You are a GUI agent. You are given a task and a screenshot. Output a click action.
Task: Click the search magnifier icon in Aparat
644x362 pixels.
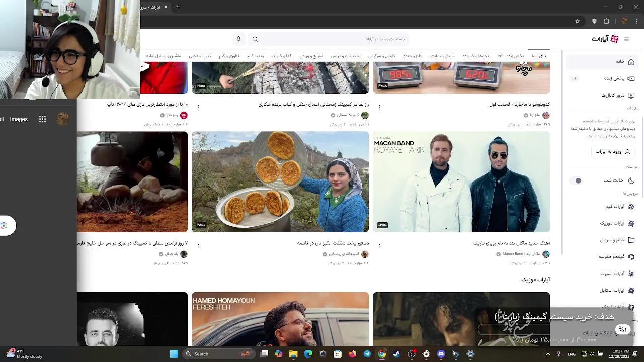[x=255, y=39]
